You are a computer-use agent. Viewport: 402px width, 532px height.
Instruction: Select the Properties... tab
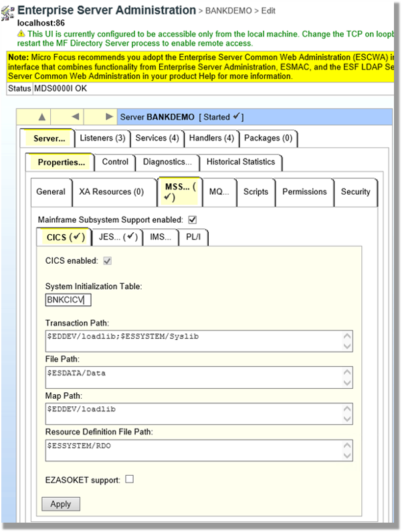(62, 162)
